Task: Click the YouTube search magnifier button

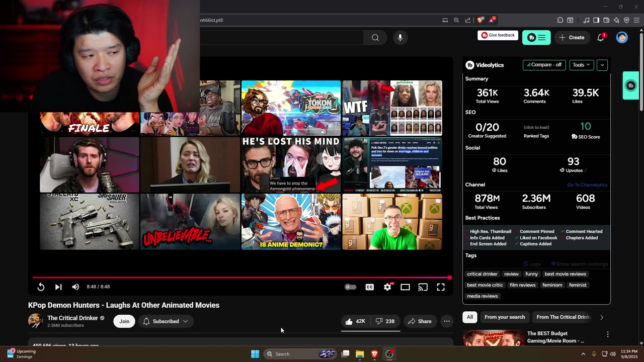Action: coord(375,37)
